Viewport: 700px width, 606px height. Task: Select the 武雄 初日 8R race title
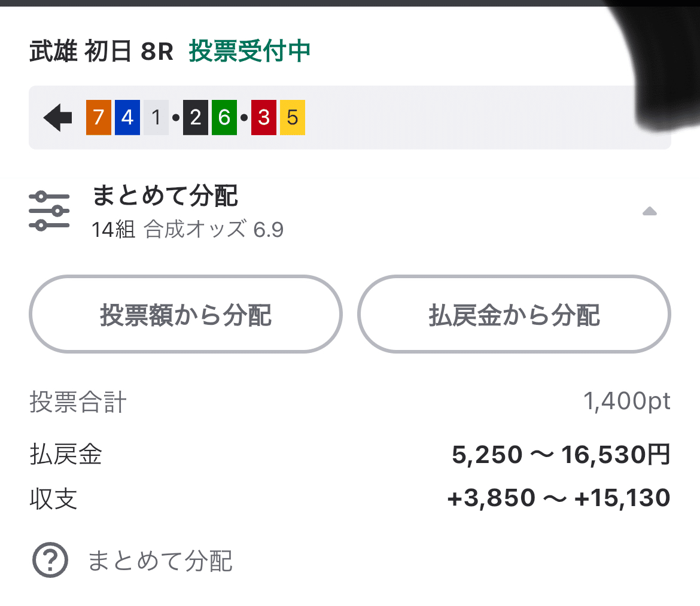[101, 51]
